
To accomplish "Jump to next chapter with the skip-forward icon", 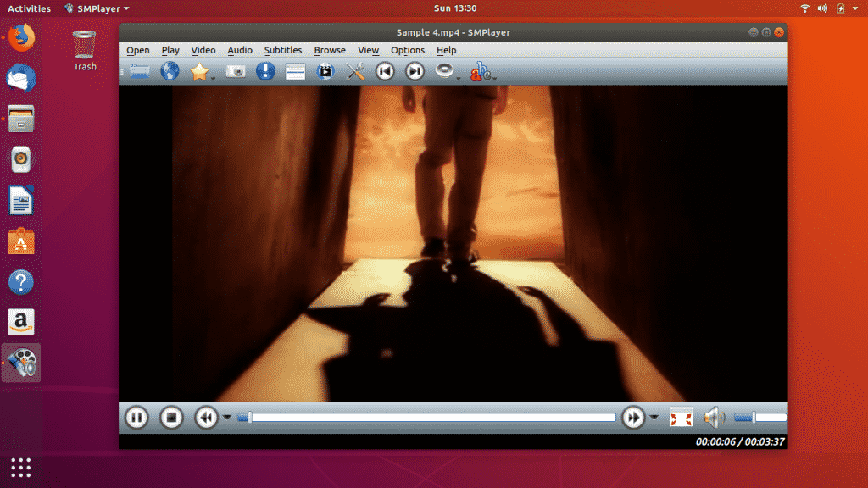I will click(x=414, y=71).
